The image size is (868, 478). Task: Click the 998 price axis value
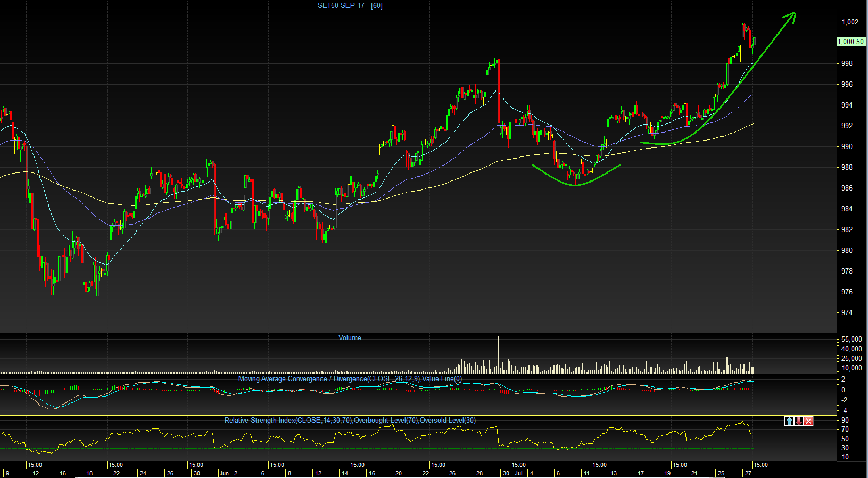(847, 63)
